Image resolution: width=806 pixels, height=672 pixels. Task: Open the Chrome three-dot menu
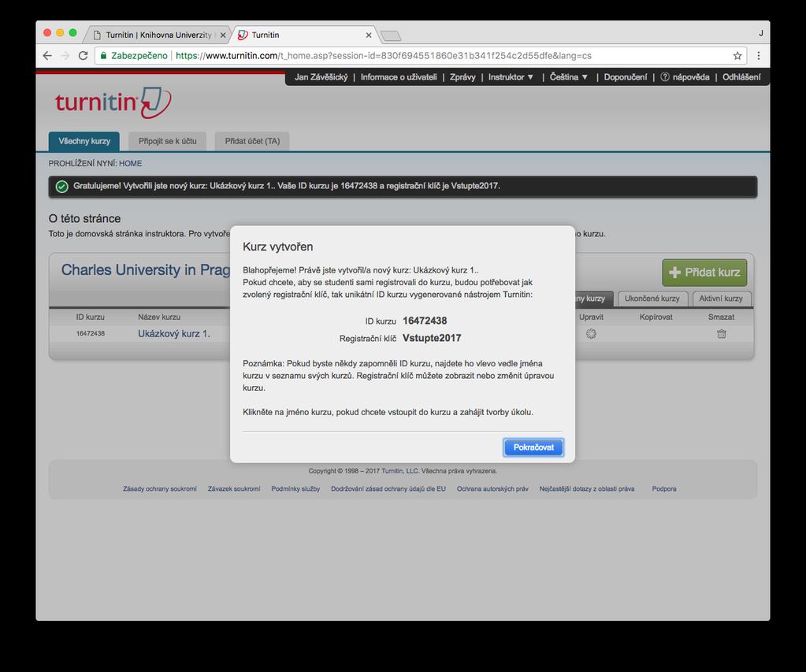point(758,55)
